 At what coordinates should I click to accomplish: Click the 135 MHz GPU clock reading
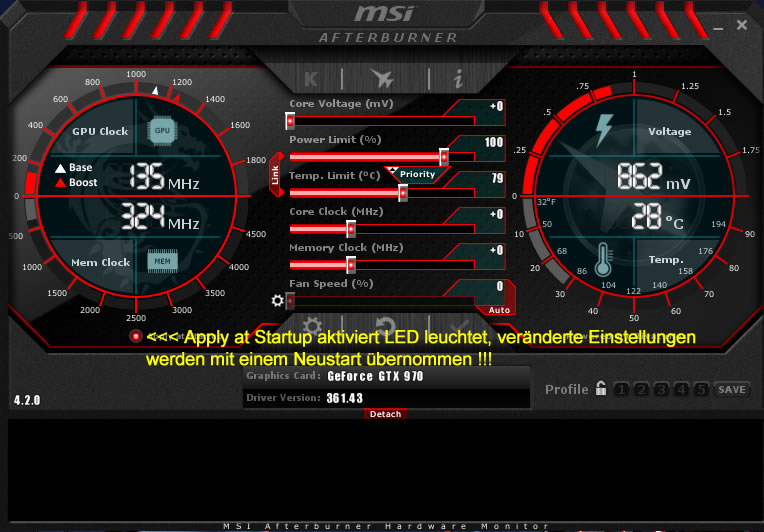point(164,176)
